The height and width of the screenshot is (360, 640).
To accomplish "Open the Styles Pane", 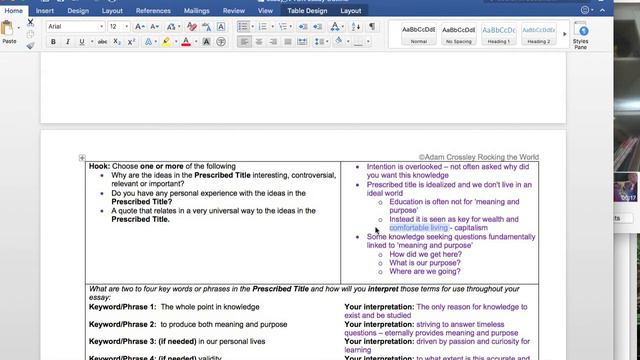I will (581, 36).
